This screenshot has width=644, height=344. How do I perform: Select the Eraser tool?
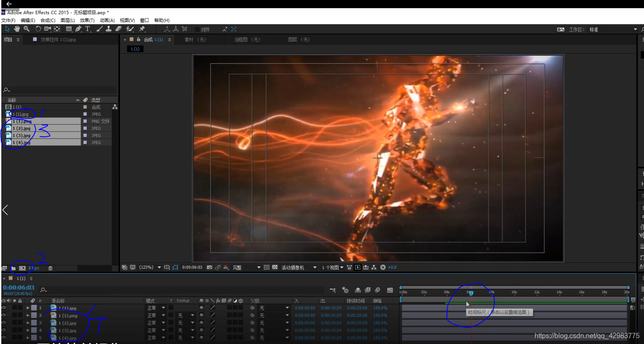118,29
